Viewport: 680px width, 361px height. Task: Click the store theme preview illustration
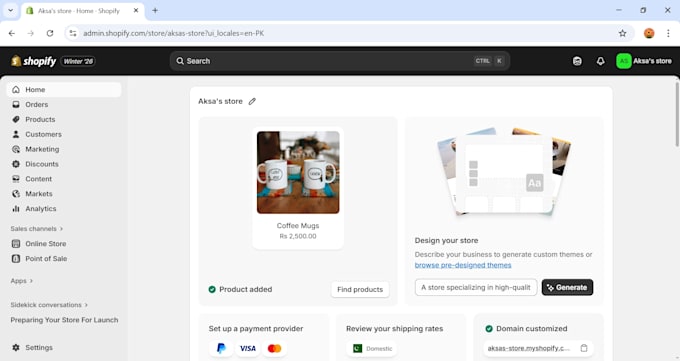[504, 172]
